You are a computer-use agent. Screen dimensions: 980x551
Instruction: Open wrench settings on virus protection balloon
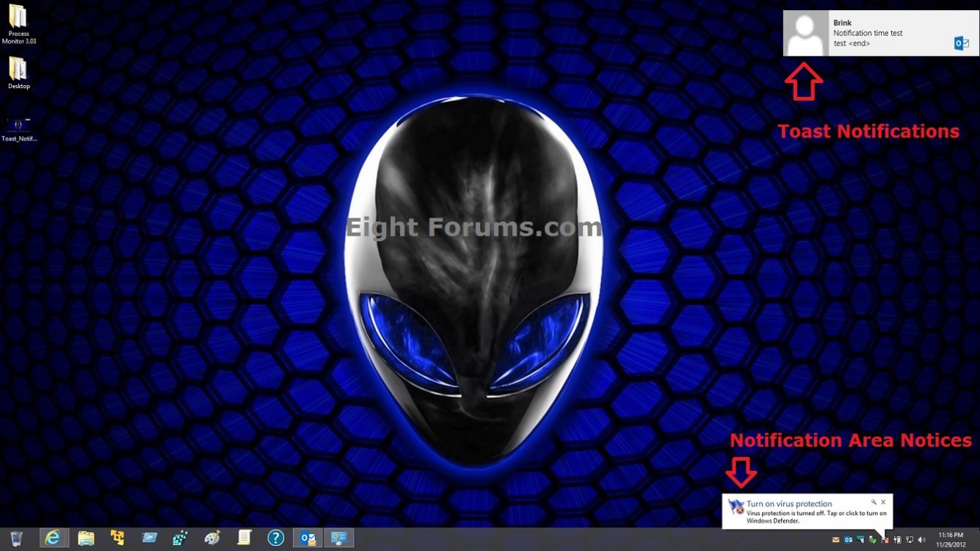(874, 502)
